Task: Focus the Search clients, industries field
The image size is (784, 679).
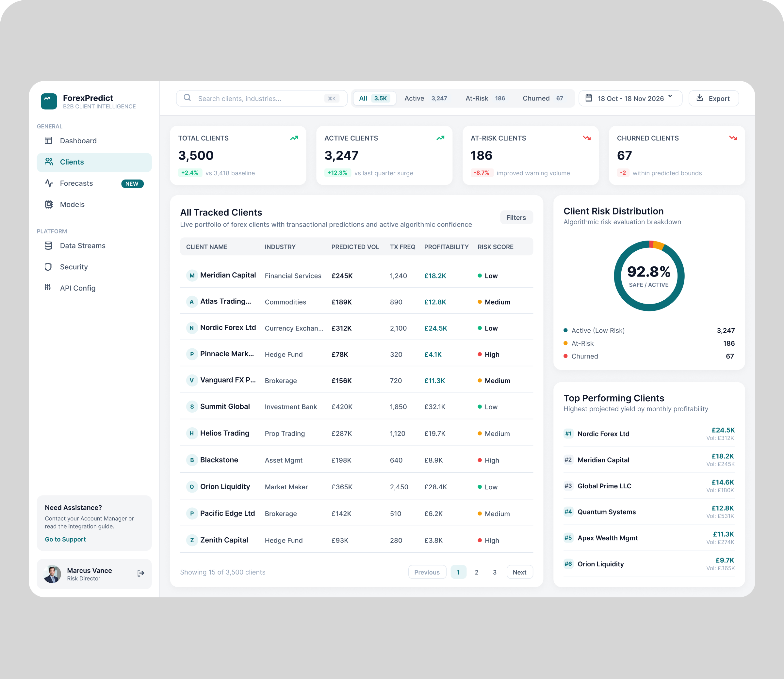Action: pos(262,99)
